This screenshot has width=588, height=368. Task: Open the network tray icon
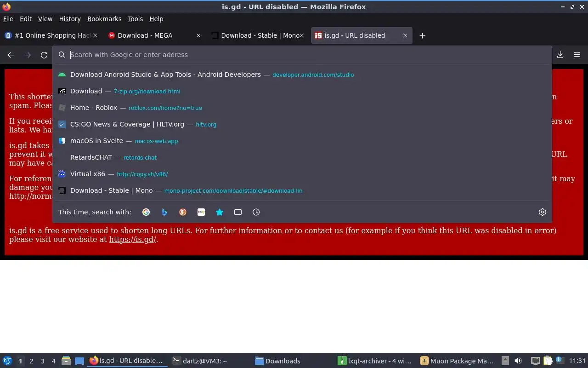tap(536, 361)
